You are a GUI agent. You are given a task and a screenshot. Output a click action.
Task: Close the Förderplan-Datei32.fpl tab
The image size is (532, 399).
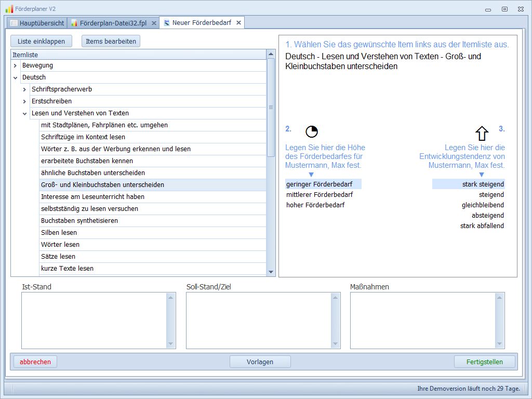(x=154, y=23)
